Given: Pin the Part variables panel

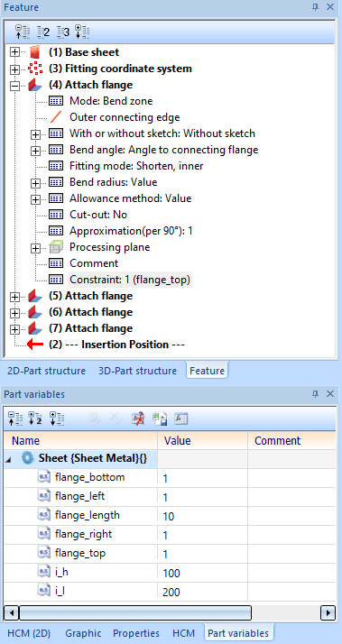Looking at the screenshot, I should coord(315,394).
